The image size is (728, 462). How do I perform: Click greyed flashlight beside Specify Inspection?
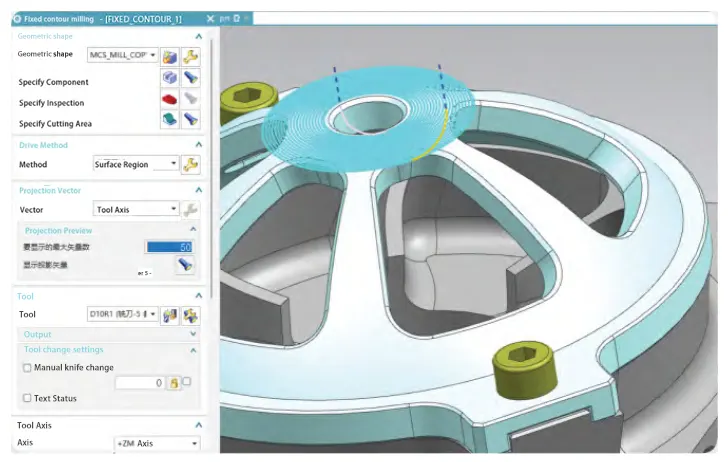coord(190,98)
